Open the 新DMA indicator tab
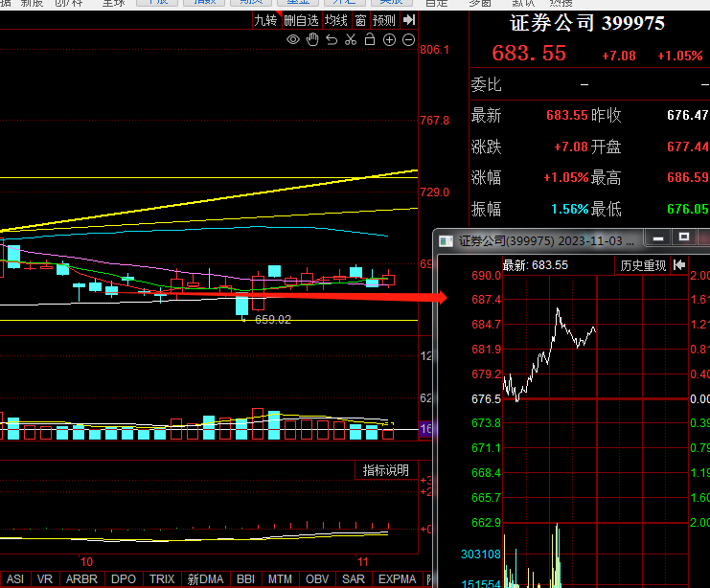The height and width of the screenshot is (588, 710). click(206, 579)
